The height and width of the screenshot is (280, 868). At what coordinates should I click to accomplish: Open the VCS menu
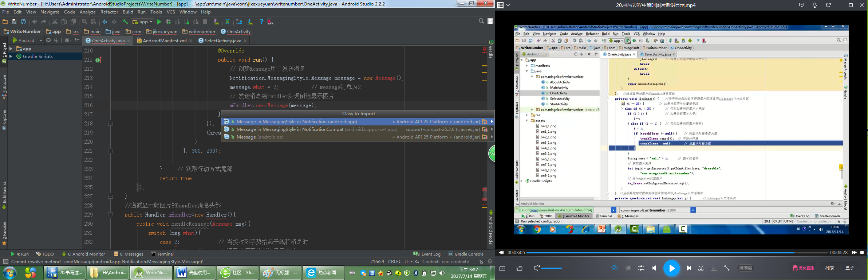(171, 12)
